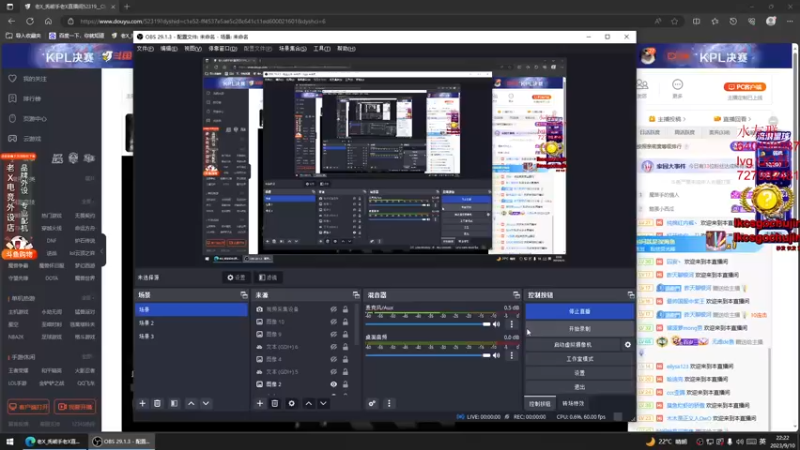The height and width of the screenshot is (450, 800).
Task: Move the selected scene up
Action: [191, 404]
